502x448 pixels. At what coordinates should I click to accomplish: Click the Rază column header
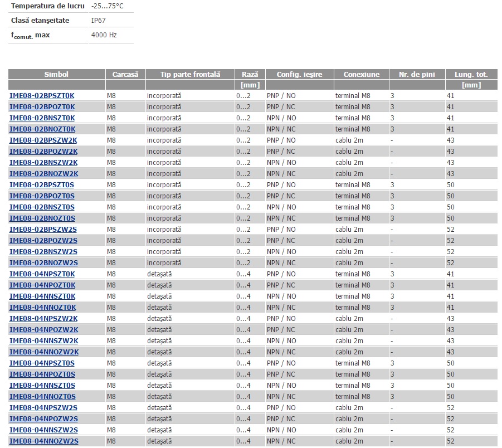click(x=250, y=74)
